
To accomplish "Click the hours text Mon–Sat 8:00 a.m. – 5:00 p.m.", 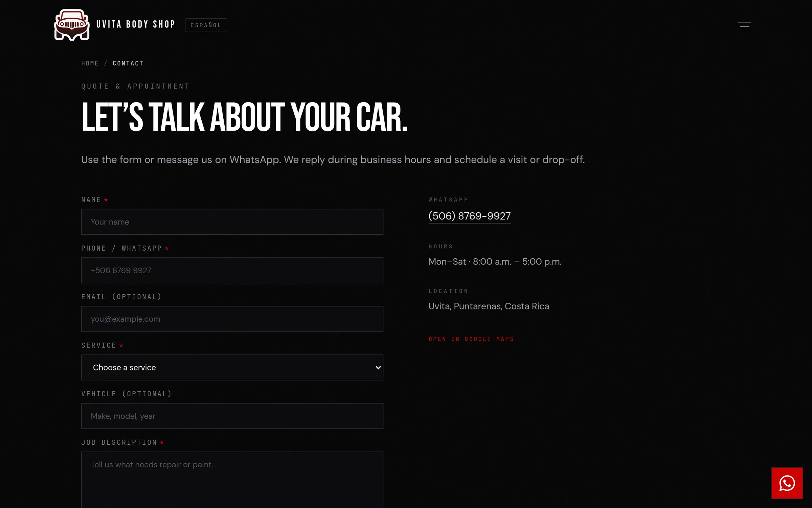I will 495,262.
